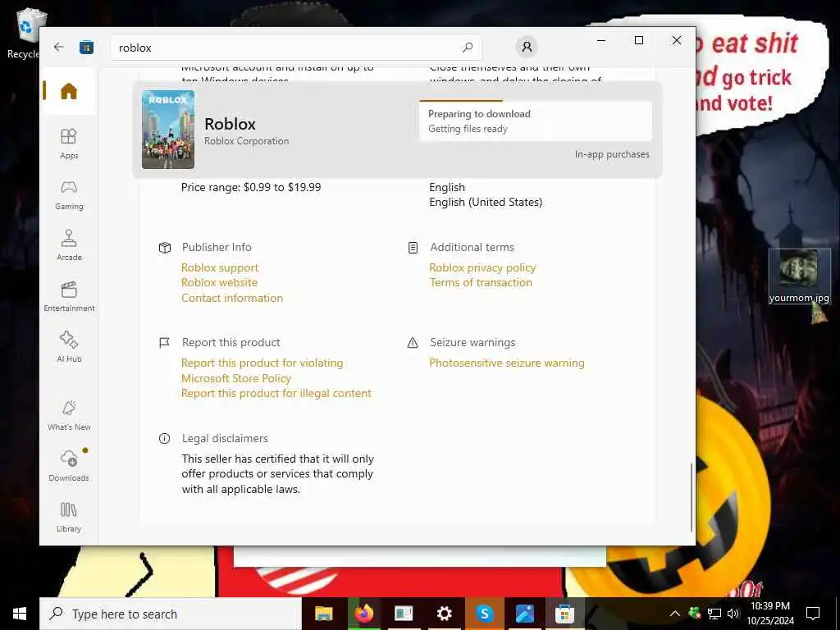Viewport: 840px width, 630px height.
Task: Click the Legal disclaimers heading
Action: (x=225, y=438)
